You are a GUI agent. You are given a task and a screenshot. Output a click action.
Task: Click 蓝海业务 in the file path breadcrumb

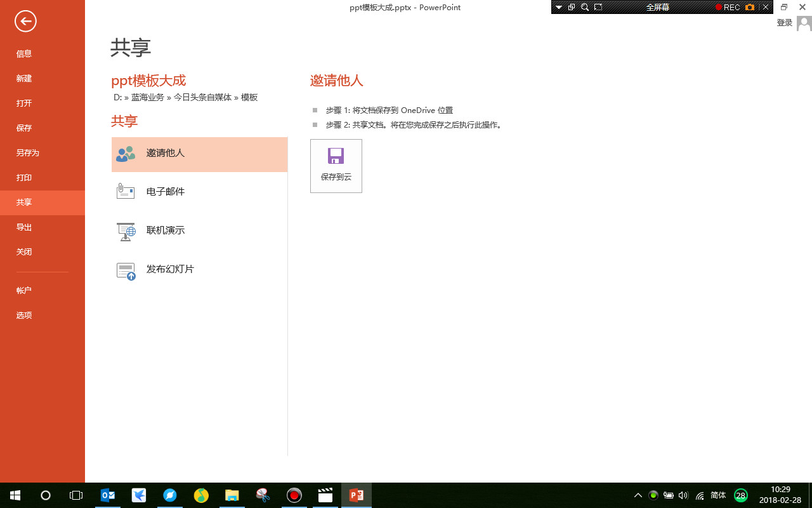pyautogui.click(x=147, y=97)
